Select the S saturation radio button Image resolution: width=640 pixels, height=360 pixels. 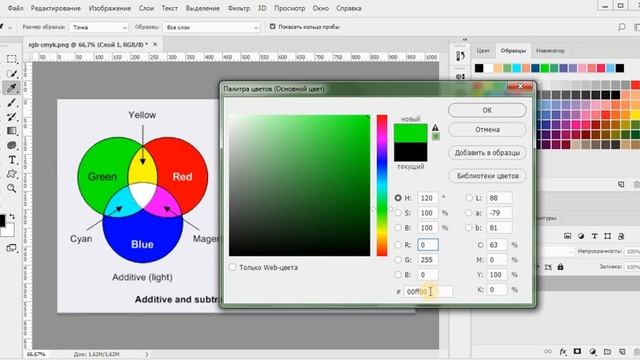point(398,213)
